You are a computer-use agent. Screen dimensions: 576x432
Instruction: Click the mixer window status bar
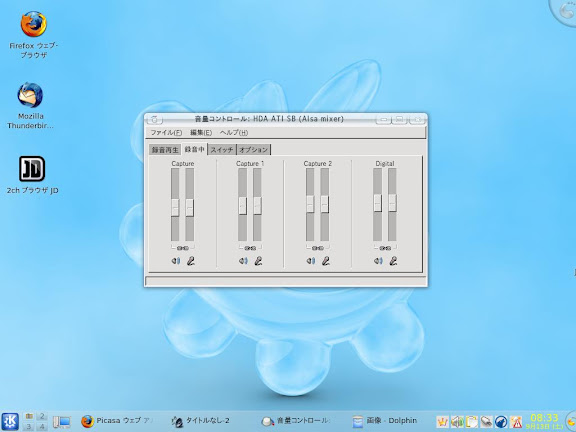click(x=286, y=281)
